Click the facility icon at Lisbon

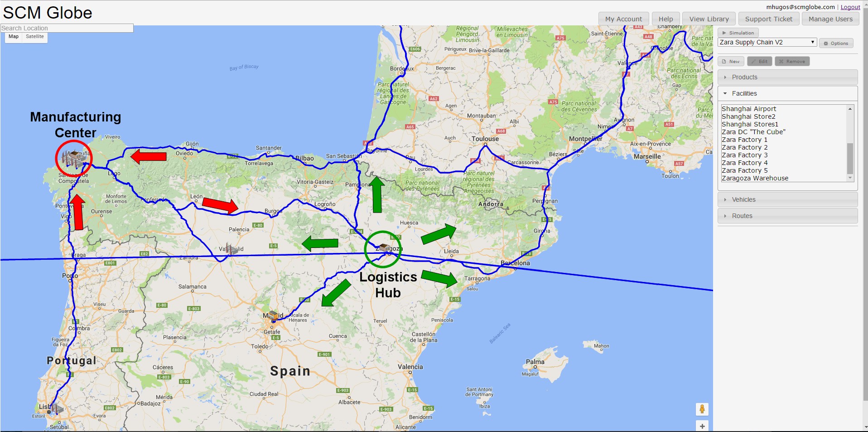point(56,408)
